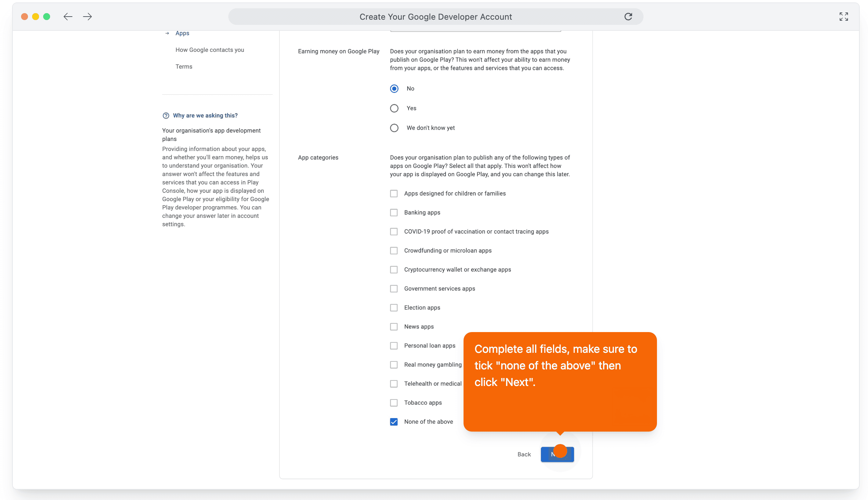Tick the Banking apps checkbox
Viewport: 868px width, 500px height.
pyautogui.click(x=394, y=213)
